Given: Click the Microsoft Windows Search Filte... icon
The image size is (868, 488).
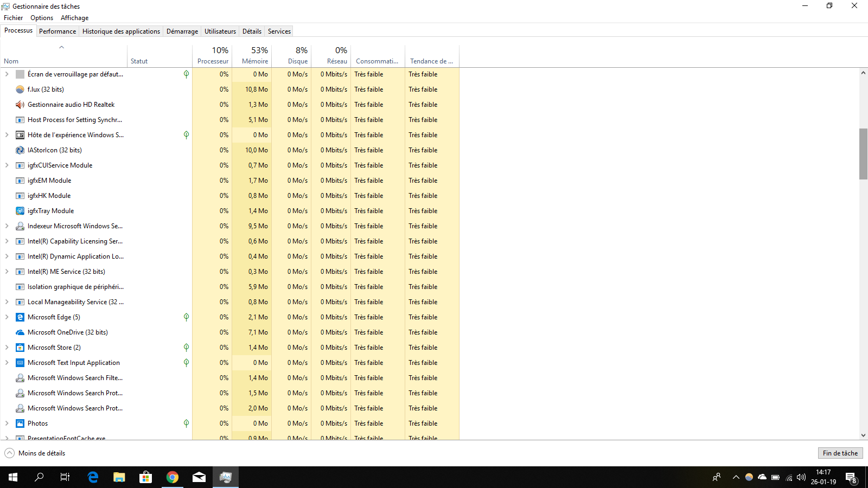Looking at the screenshot, I should (20, 378).
